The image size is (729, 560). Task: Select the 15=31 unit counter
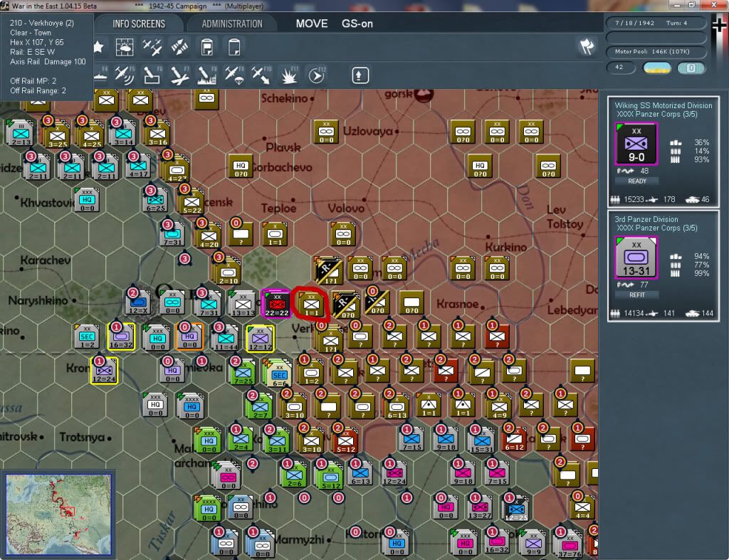pyautogui.click(x=481, y=440)
